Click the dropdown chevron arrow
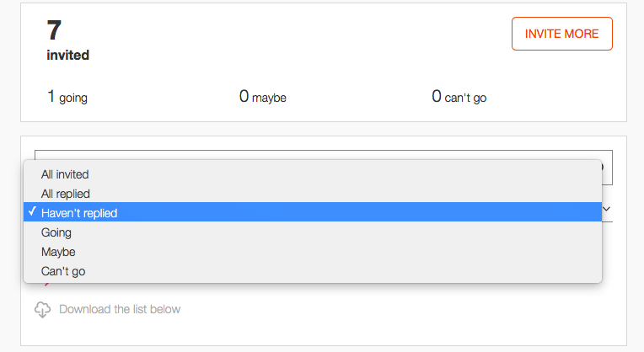This screenshot has height=352, width=644. (606, 209)
